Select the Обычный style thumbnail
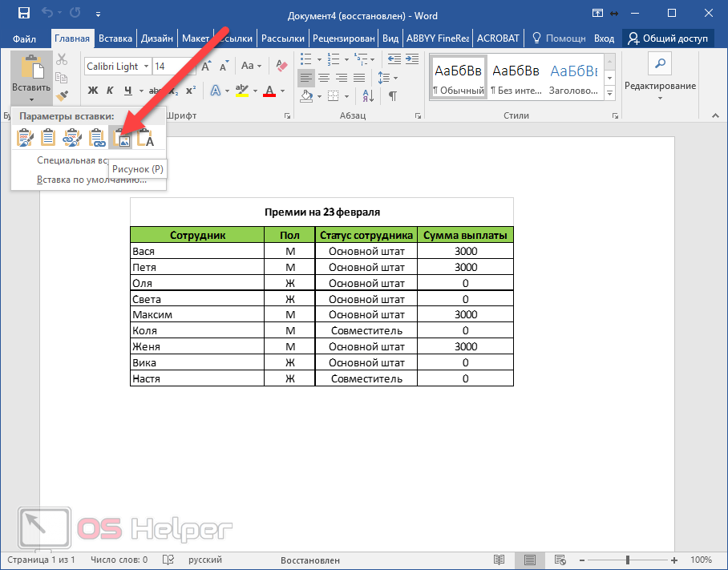This screenshot has width=728, height=570. tap(458, 78)
